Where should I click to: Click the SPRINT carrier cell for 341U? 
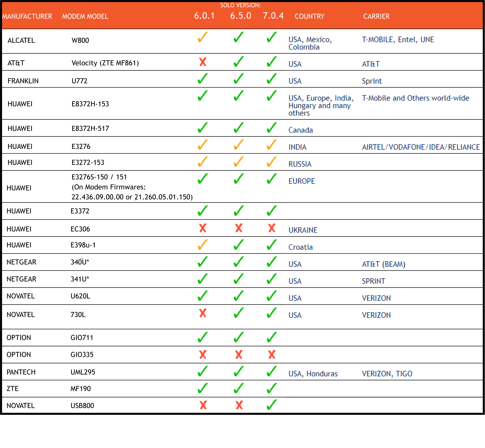point(373,281)
